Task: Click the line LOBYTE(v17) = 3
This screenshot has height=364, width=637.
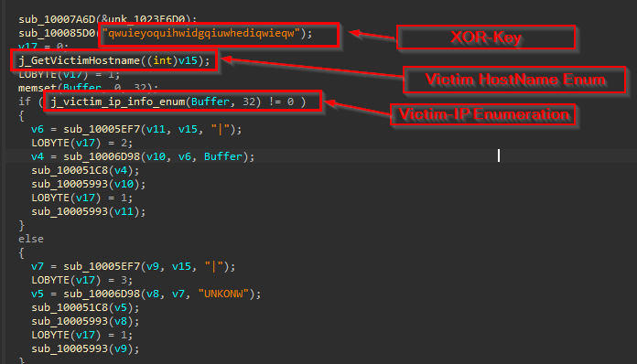Action: [x=82, y=280]
